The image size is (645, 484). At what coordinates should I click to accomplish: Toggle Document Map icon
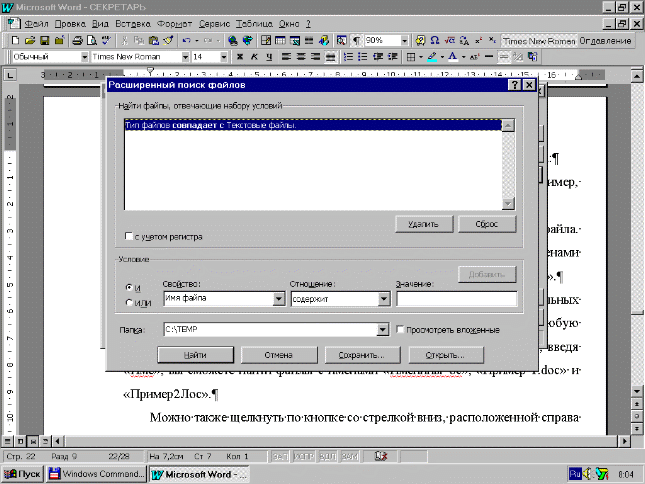click(341, 40)
